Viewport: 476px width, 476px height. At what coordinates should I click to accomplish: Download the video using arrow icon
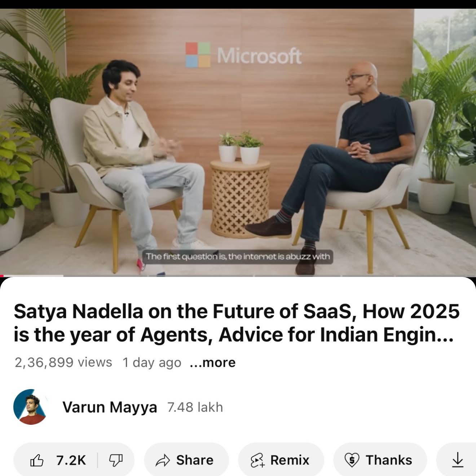click(458, 460)
